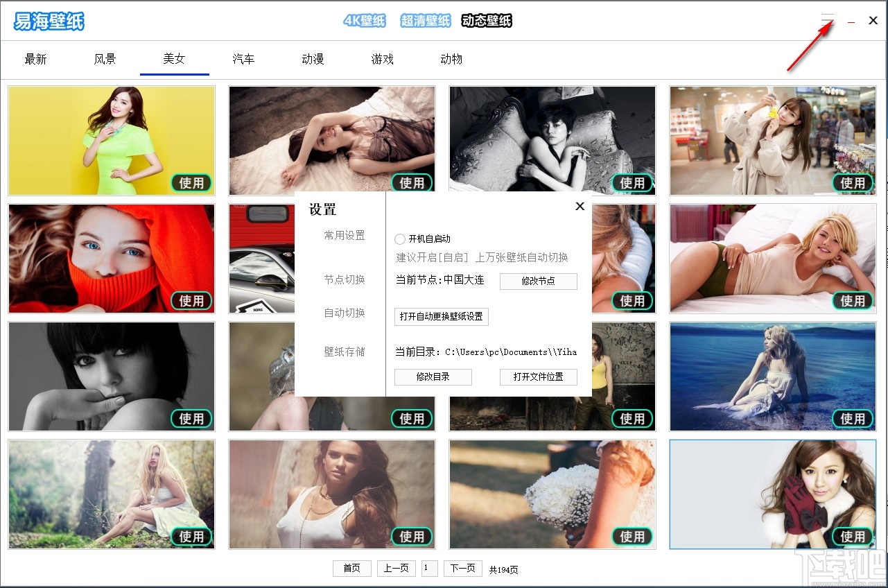Image resolution: width=888 pixels, height=588 pixels.
Task: Open the 超清壁纸 section
Action: click(x=425, y=21)
